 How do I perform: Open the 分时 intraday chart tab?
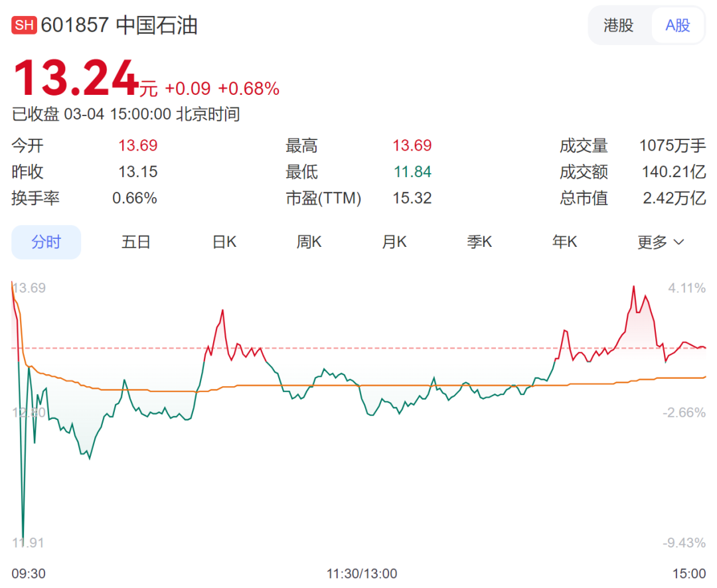point(46,242)
